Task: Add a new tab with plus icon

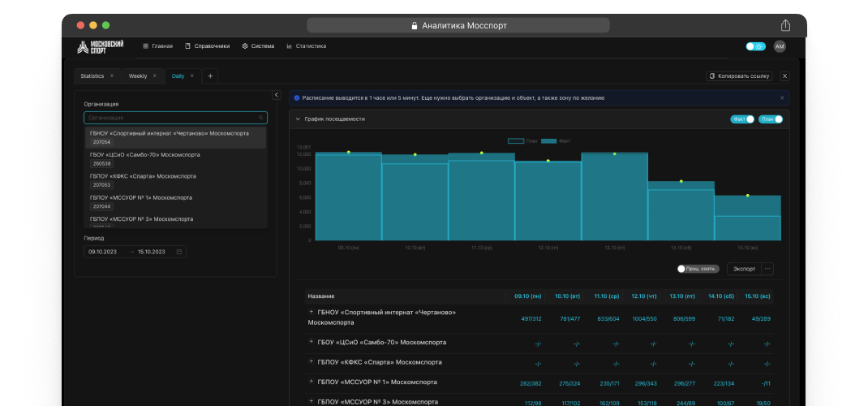Action: [x=210, y=76]
